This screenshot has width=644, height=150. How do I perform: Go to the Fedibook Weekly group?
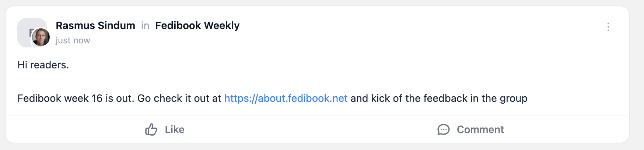click(x=197, y=26)
